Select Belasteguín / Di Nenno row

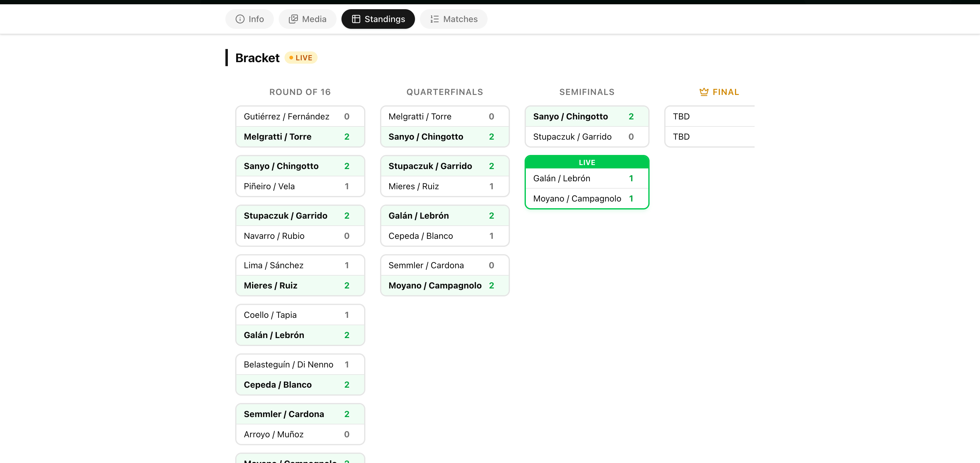300,364
